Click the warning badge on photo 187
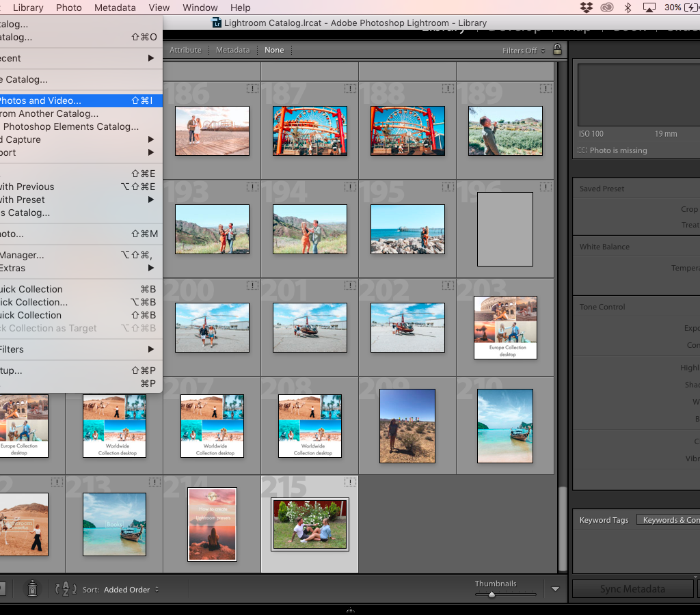 [351, 88]
